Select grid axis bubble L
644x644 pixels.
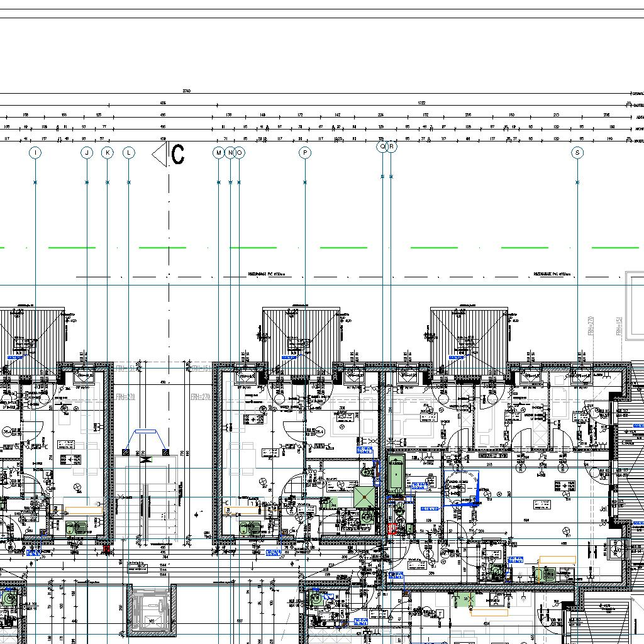tap(128, 153)
